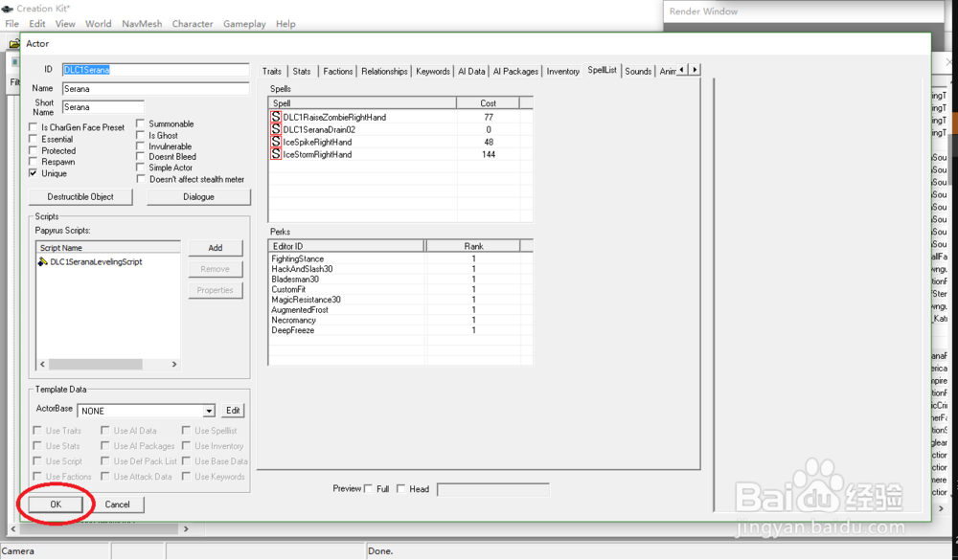The height and width of the screenshot is (560, 958).
Task: Check the Preview Full checkbox
Action: [369, 488]
